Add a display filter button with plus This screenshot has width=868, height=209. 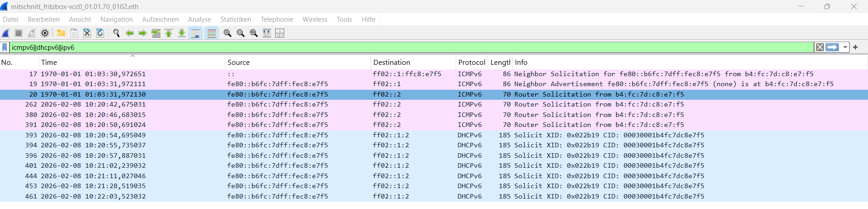click(x=855, y=47)
